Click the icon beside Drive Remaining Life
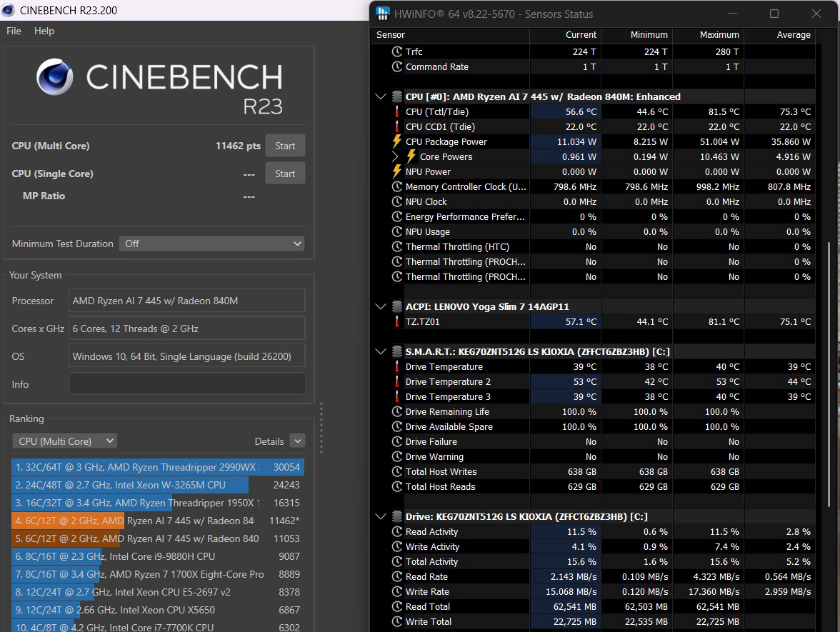The height and width of the screenshot is (632, 840). 397,411
